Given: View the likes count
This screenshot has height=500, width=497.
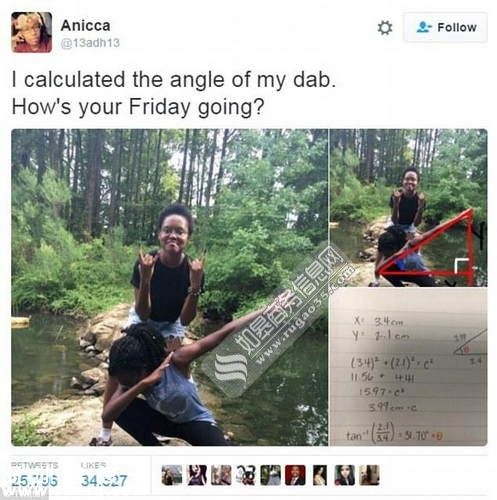Looking at the screenshot, I should (104, 475).
